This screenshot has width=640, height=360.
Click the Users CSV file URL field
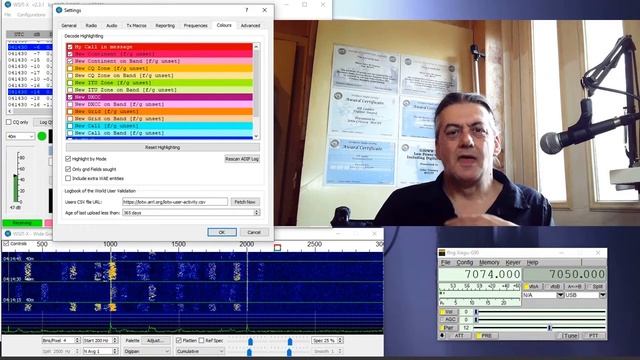(175, 202)
